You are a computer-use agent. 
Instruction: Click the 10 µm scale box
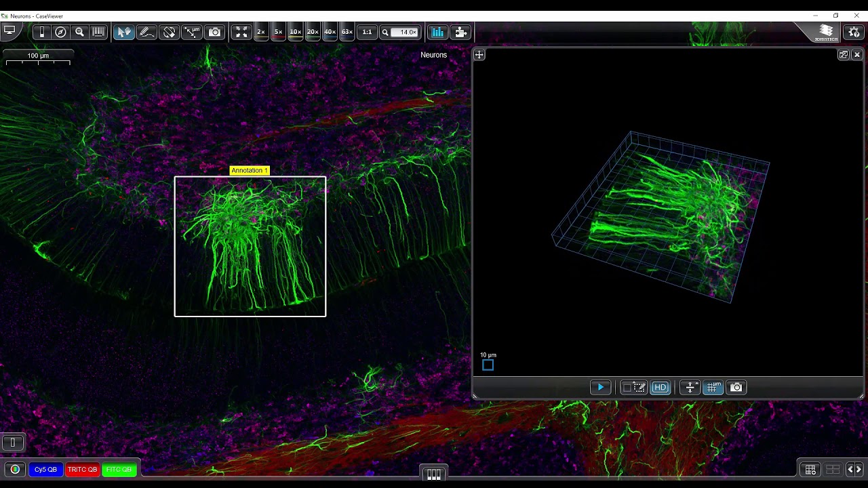[488, 365]
